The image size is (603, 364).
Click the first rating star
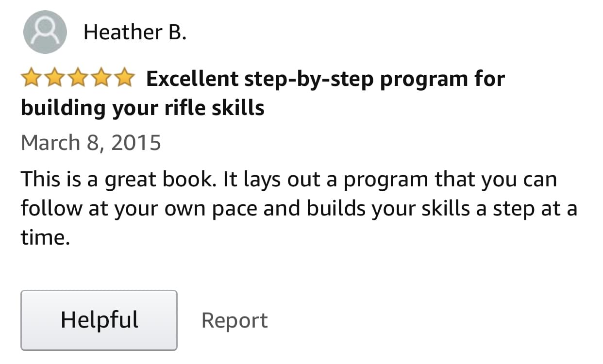32,78
